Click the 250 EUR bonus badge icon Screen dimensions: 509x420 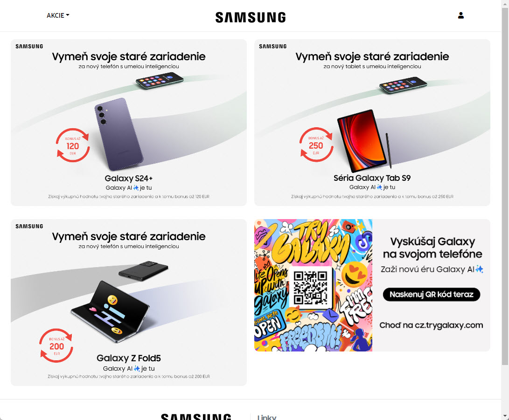point(316,145)
